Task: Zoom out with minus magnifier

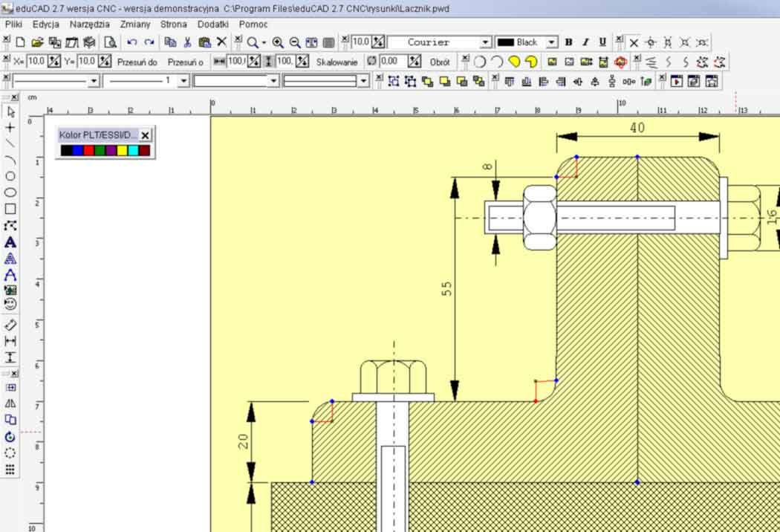Action: pos(295,42)
